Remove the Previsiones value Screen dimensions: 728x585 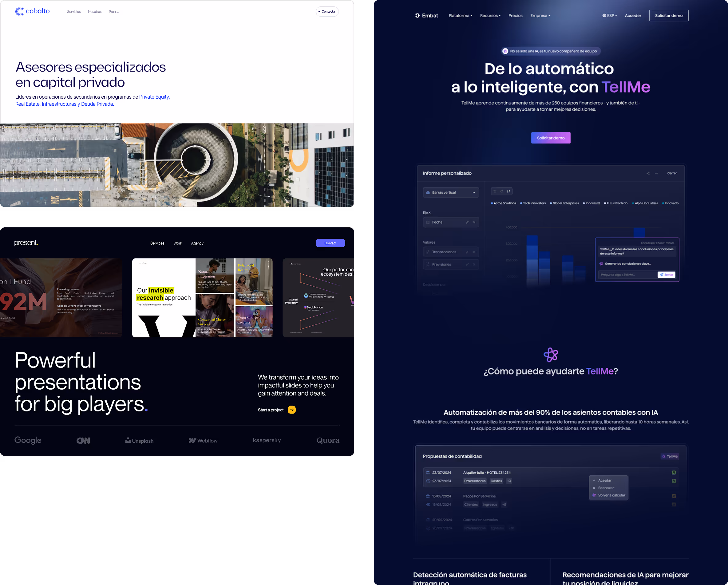coord(474,265)
